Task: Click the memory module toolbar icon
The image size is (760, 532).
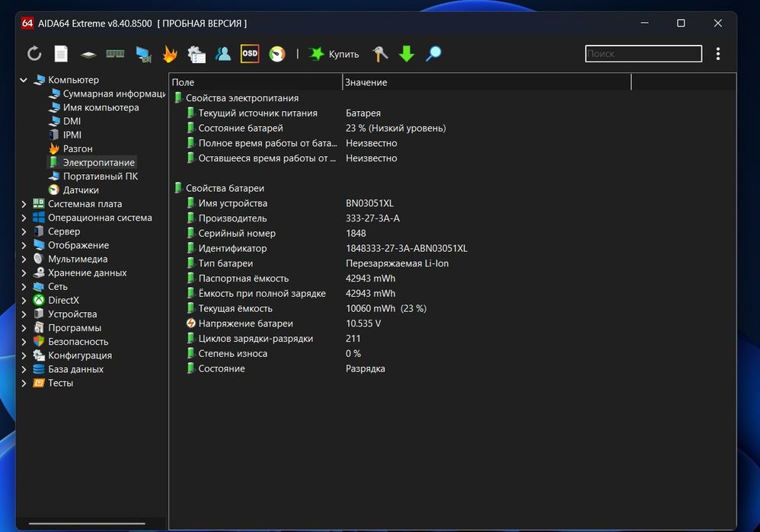Action: tap(115, 54)
